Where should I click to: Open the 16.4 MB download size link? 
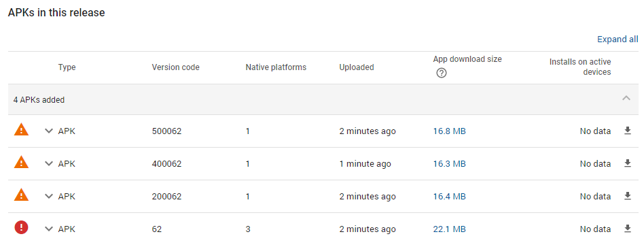(x=449, y=197)
